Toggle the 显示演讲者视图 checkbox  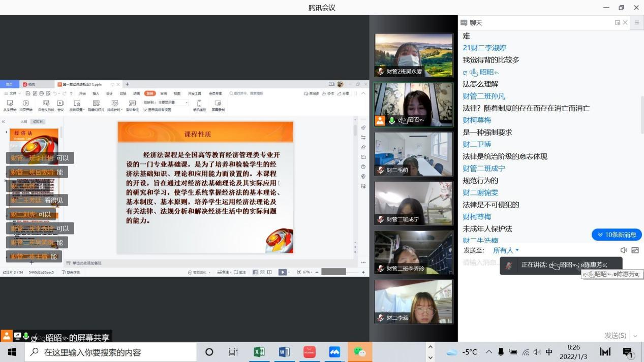(x=145, y=110)
